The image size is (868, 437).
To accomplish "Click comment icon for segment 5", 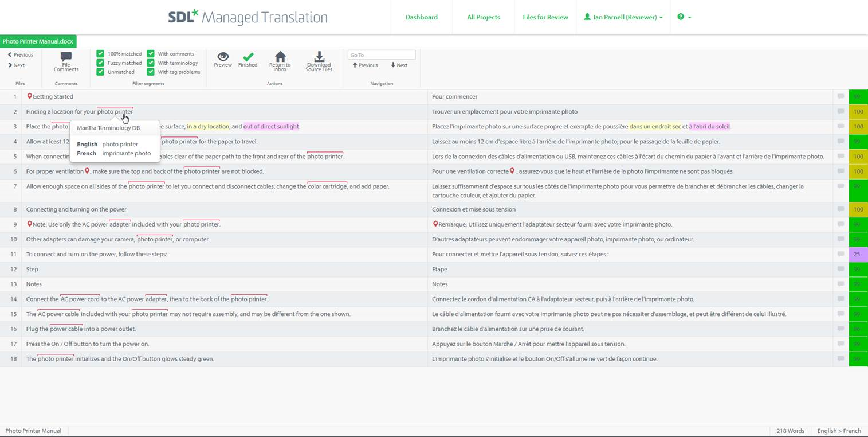I will point(840,156).
